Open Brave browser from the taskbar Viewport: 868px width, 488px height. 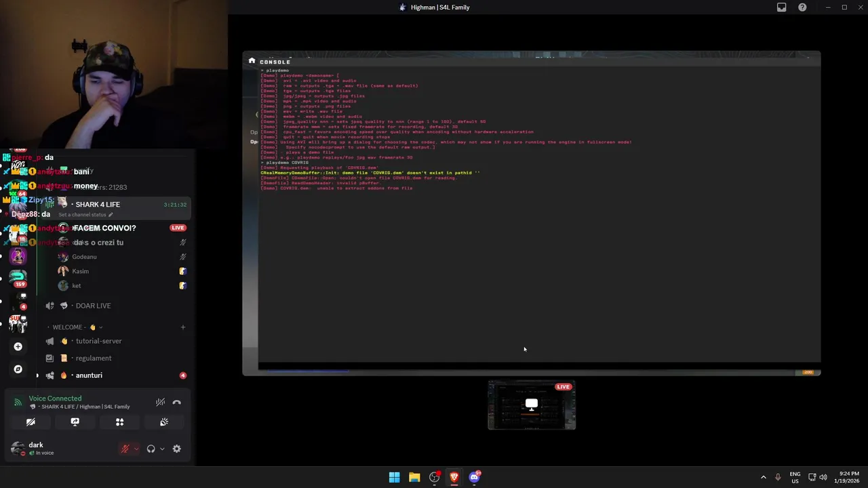(x=454, y=477)
